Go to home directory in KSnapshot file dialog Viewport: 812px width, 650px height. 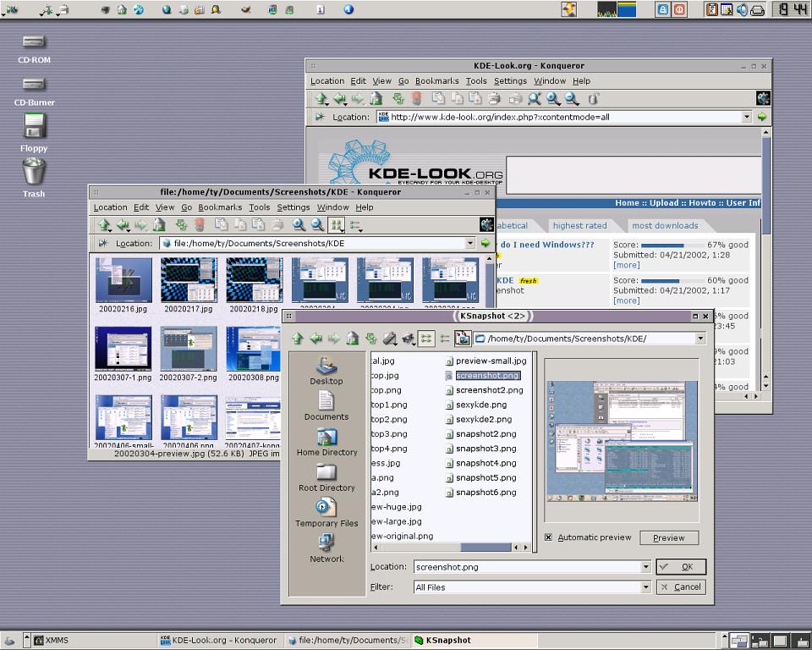click(352, 339)
